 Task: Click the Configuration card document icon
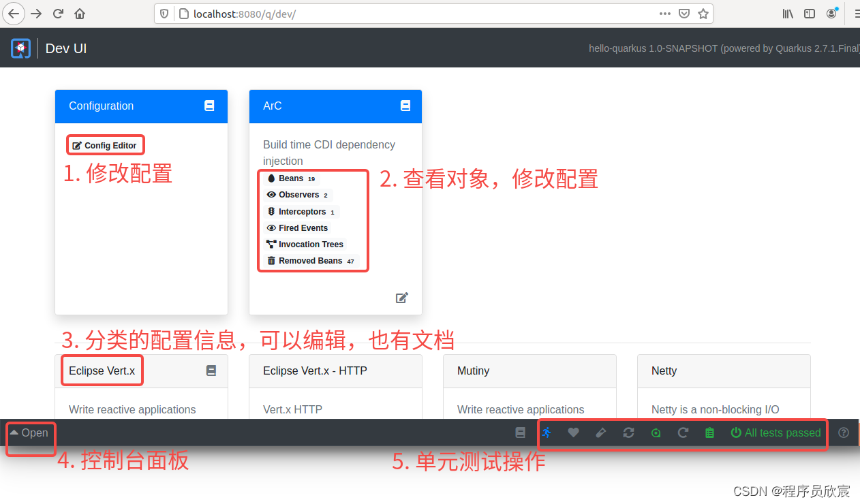(x=209, y=106)
